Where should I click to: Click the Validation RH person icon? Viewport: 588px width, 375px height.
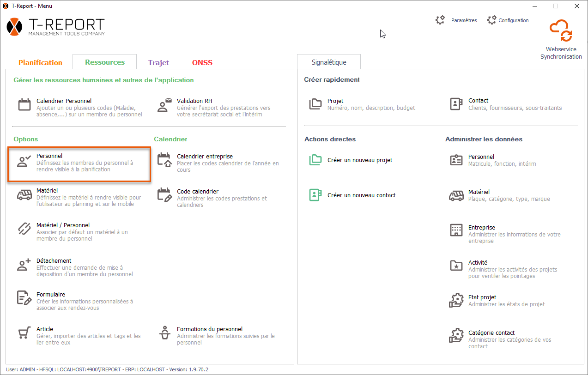(164, 105)
